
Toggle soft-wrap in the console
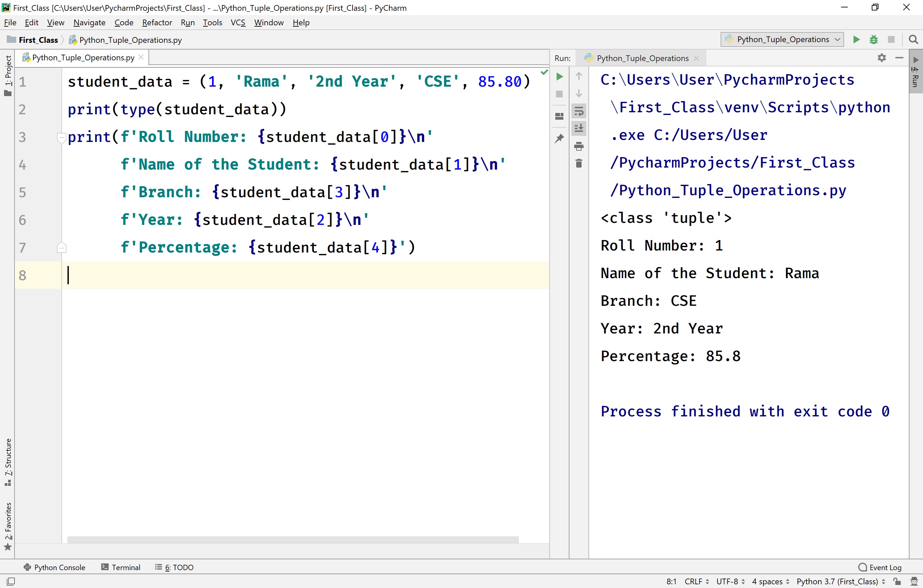579,111
